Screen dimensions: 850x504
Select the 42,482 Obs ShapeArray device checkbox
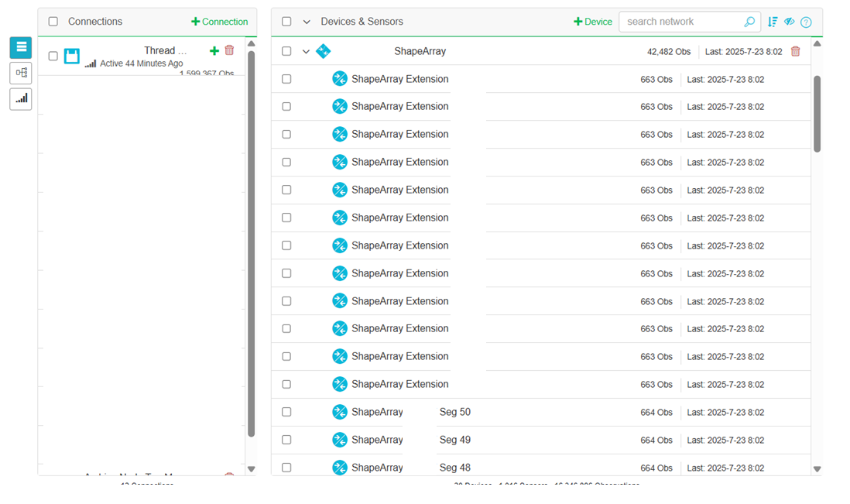(x=286, y=51)
